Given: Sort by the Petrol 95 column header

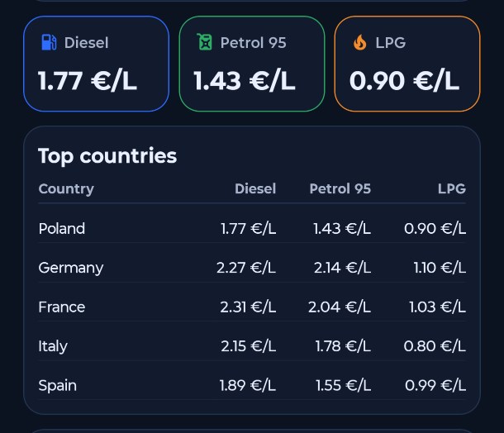Looking at the screenshot, I should (x=340, y=189).
